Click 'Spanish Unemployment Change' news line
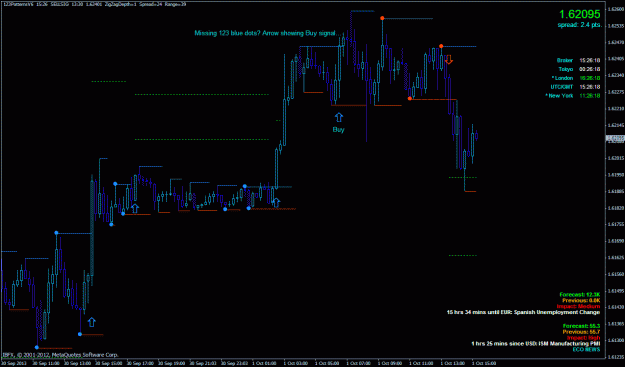625x367 pixels. coord(523,312)
